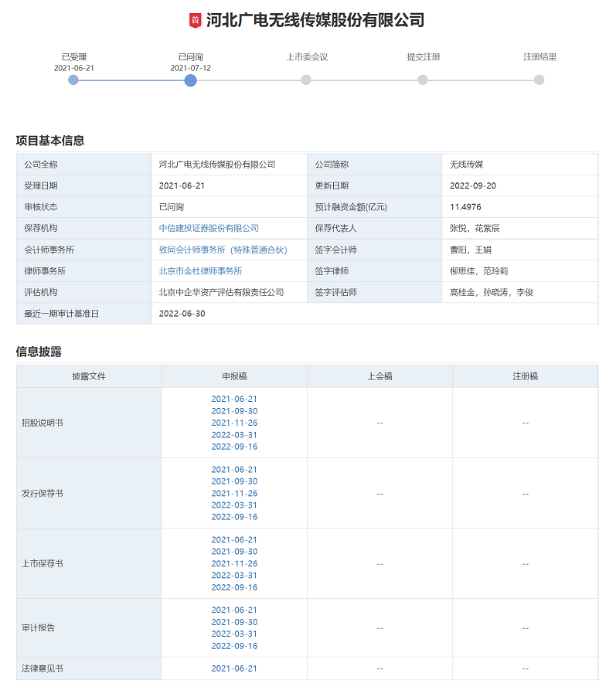Viewport: 616px width, 690px height.
Task: Click audit base date 2022-06-30
Action: tap(182, 314)
